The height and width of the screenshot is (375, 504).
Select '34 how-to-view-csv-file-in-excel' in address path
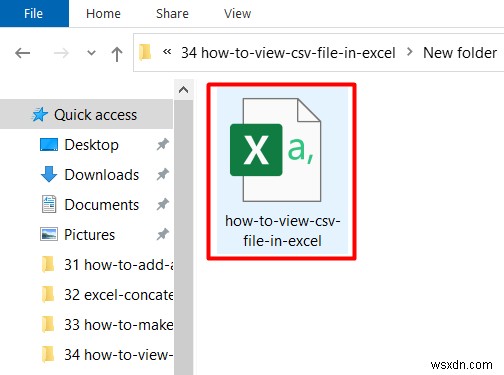288,53
